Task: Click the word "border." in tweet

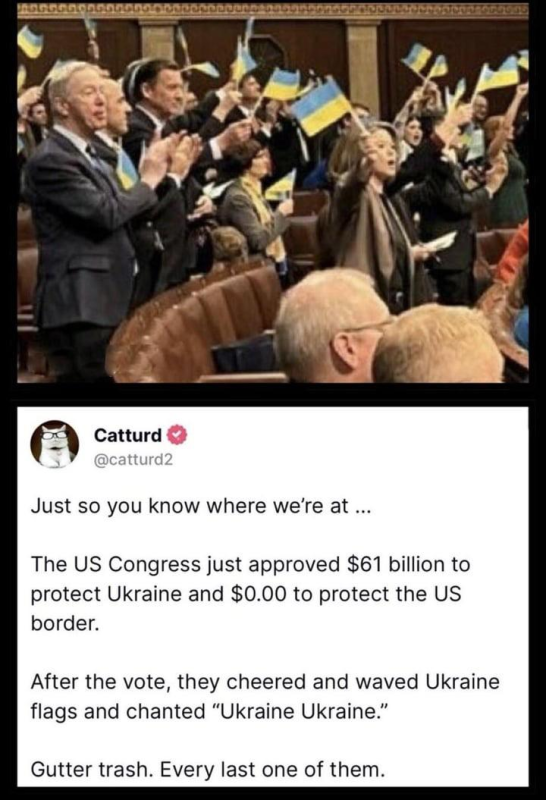Action: 65,623
